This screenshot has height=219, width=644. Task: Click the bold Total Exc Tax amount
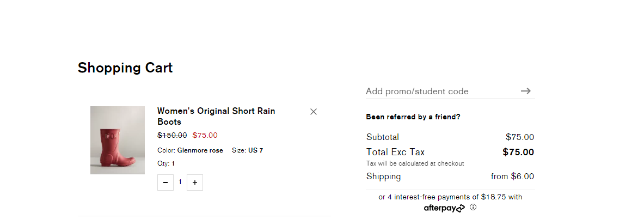pos(518,153)
